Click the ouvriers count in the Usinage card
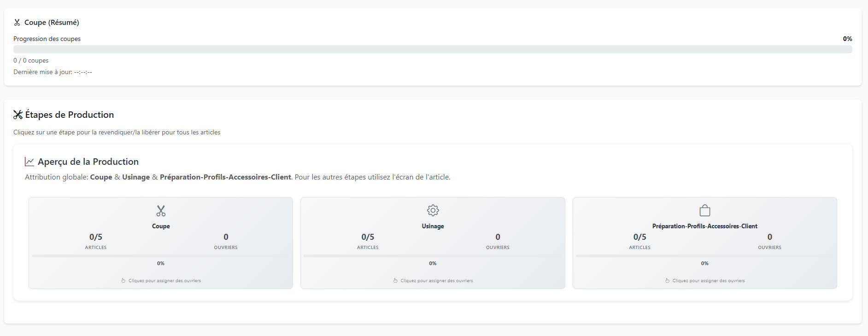 pos(498,237)
